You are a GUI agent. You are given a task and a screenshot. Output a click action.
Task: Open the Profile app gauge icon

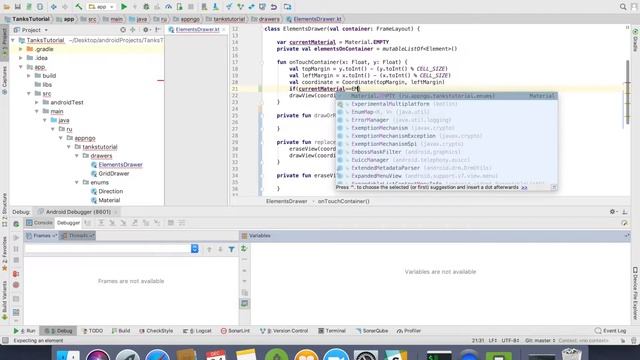pyautogui.click(x=169, y=7)
